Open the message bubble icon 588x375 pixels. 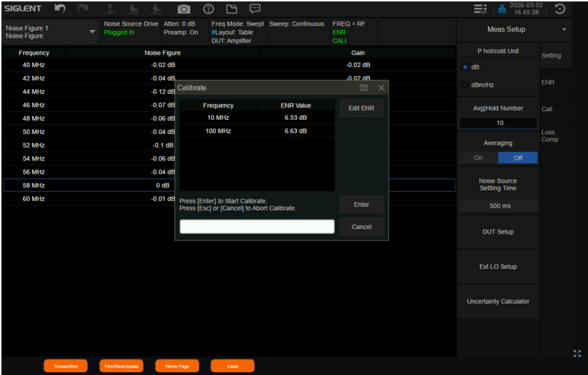(255, 9)
